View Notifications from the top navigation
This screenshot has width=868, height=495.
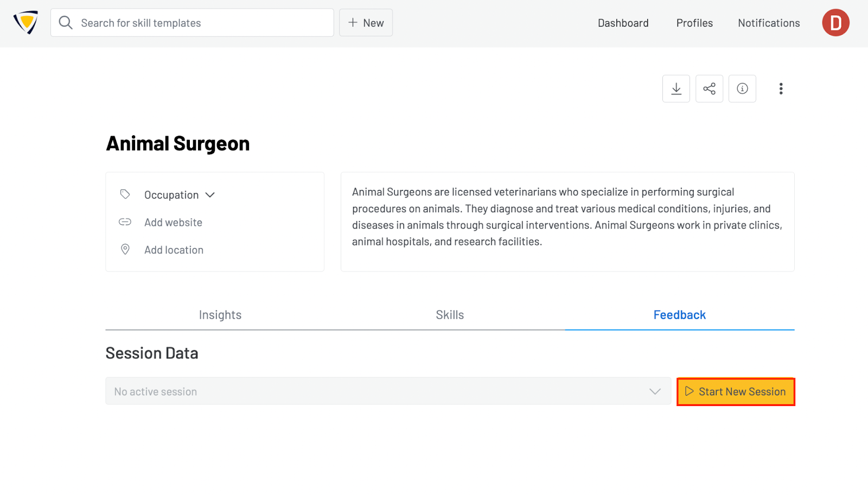point(769,23)
